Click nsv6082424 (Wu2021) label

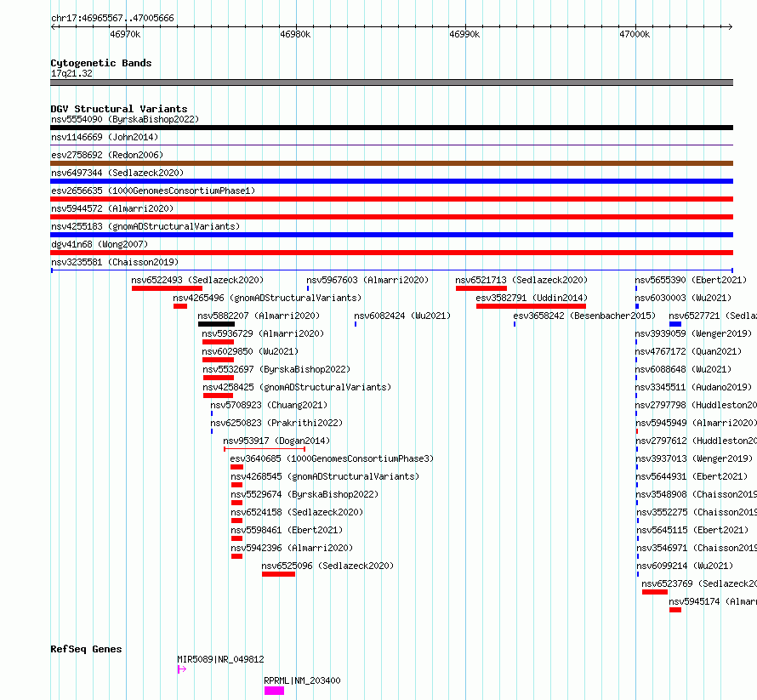[x=402, y=316]
